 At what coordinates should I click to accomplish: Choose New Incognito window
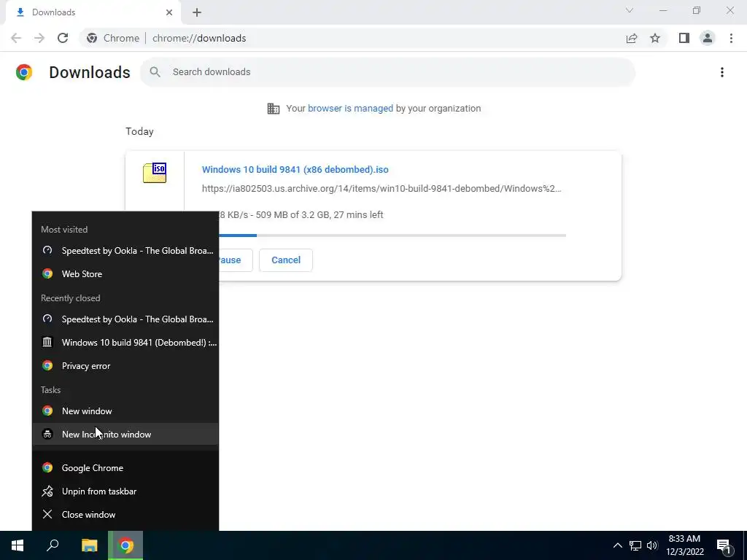point(125,435)
